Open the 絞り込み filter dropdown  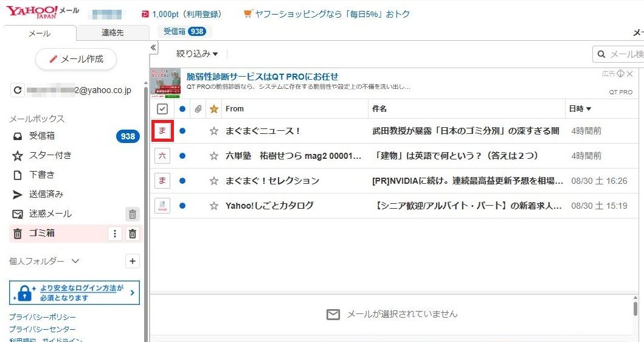click(196, 54)
